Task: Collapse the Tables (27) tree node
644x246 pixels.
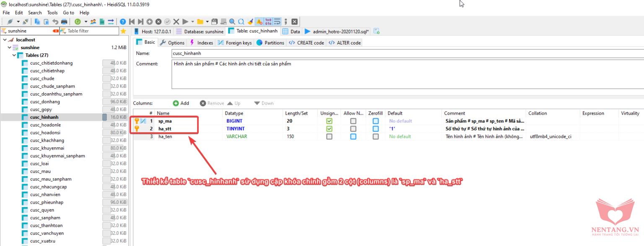Action: click(x=14, y=55)
